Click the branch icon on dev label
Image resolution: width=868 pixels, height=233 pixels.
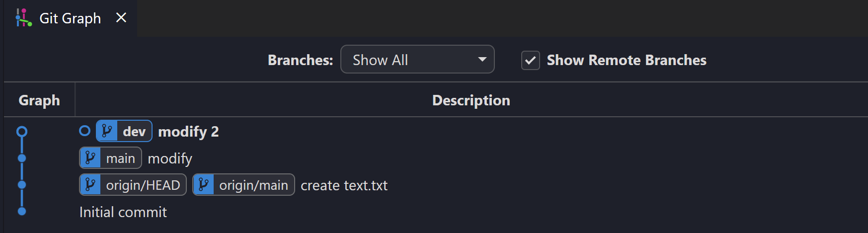pyautogui.click(x=107, y=131)
